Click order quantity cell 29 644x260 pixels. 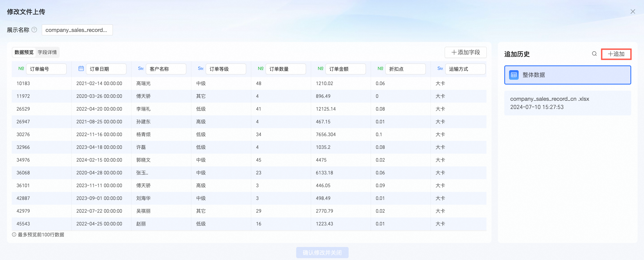pyautogui.click(x=259, y=211)
